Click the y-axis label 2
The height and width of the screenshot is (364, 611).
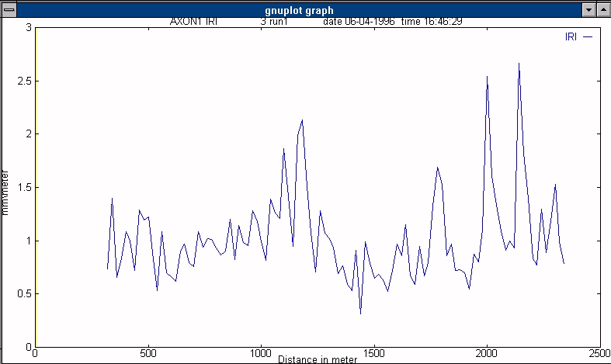[x=29, y=134]
